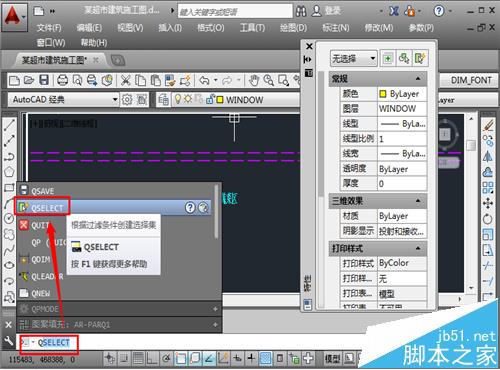Image resolution: width=500 pixels, height=370 pixels.
Task: Click the keyword search input field
Action: (235, 12)
